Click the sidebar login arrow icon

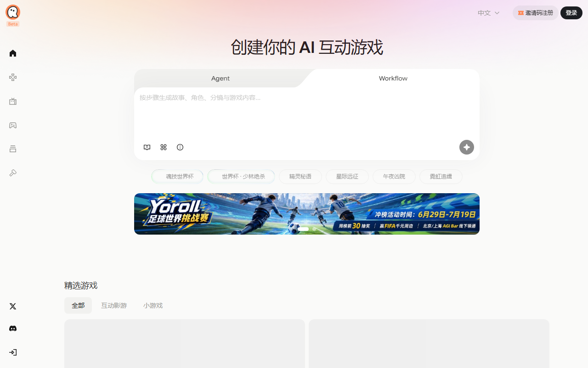13,352
